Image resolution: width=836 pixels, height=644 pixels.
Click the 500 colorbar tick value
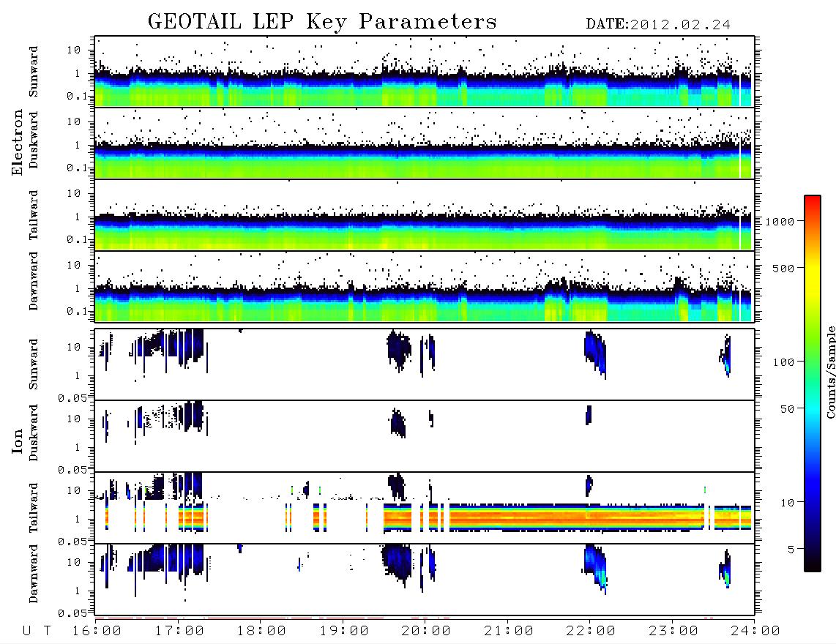point(783,268)
